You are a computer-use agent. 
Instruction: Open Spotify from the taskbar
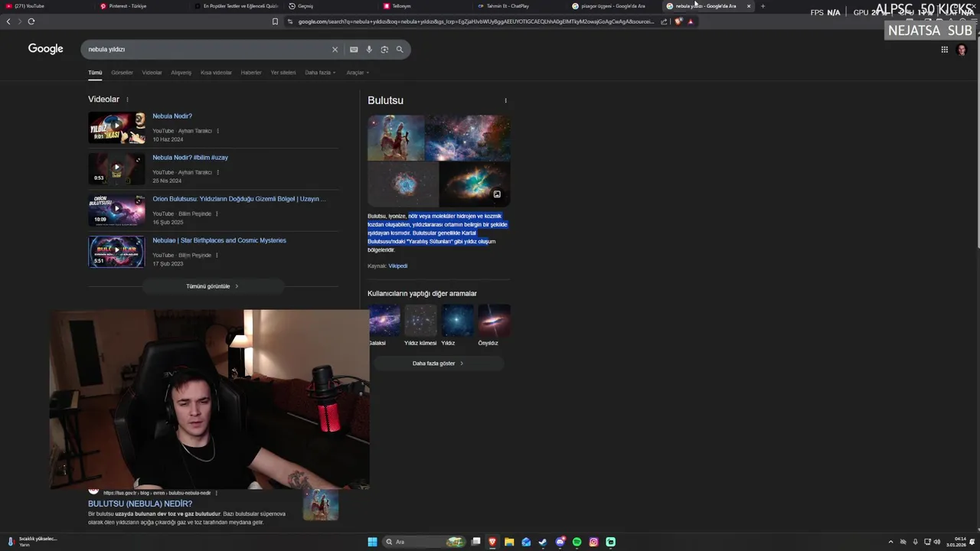tap(577, 542)
